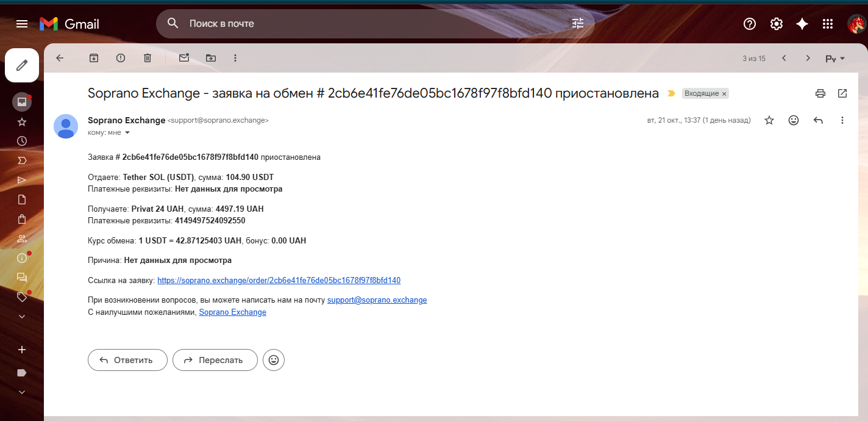Click the Ответить reply button

click(127, 360)
